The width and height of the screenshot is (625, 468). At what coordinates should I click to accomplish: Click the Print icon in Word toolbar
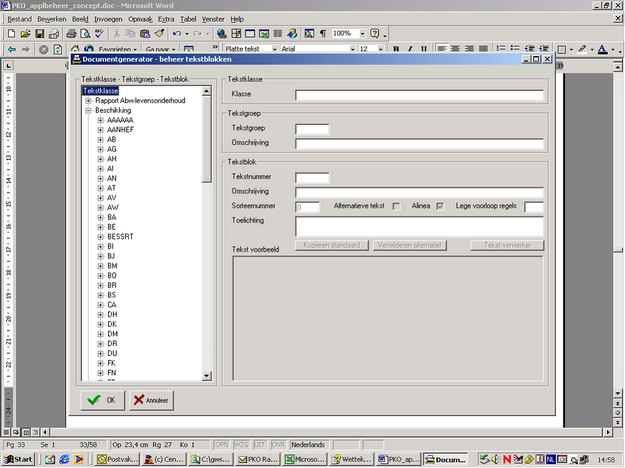(x=71, y=34)
